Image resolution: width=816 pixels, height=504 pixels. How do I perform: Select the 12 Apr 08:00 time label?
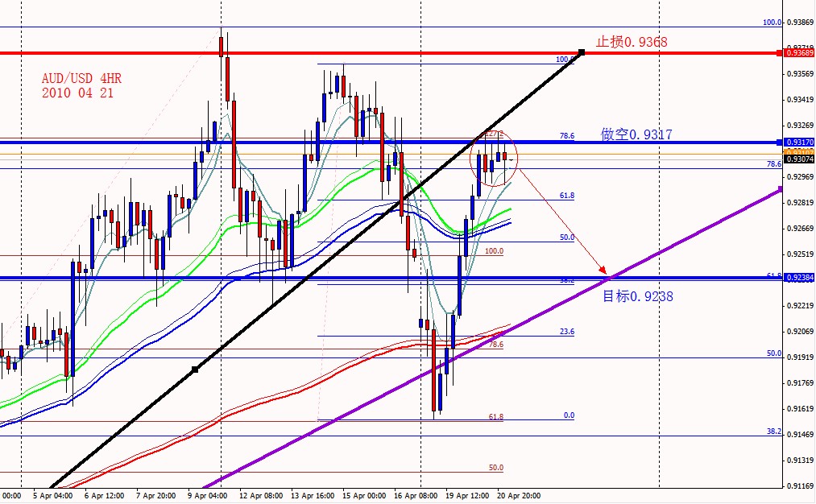pyautogui.click(x=261, y=496)
